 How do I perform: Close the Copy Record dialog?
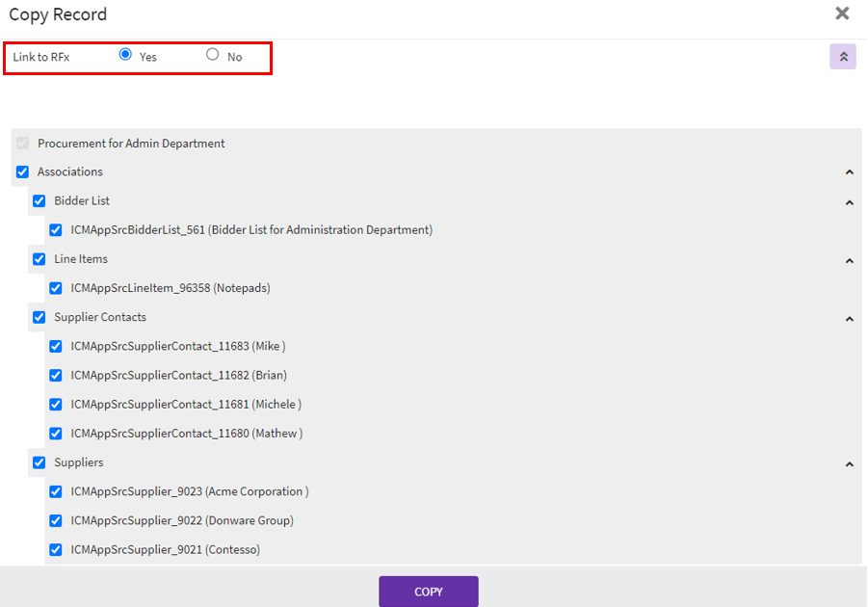[842, 13]
